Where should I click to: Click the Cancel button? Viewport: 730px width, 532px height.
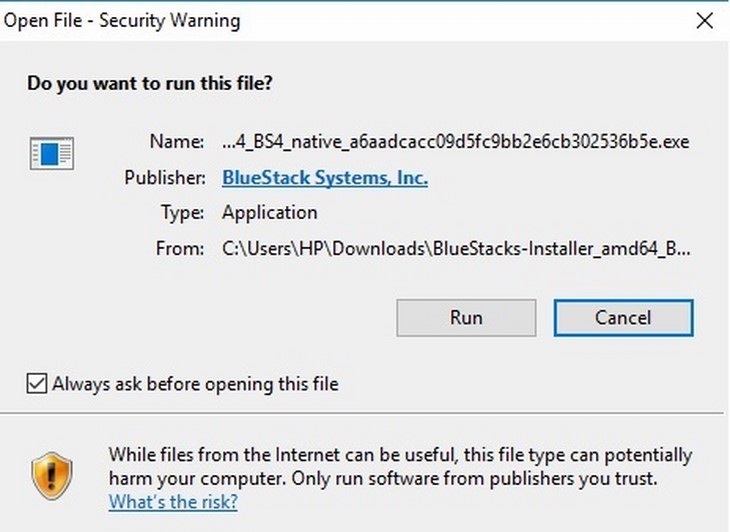pos(623,318)
